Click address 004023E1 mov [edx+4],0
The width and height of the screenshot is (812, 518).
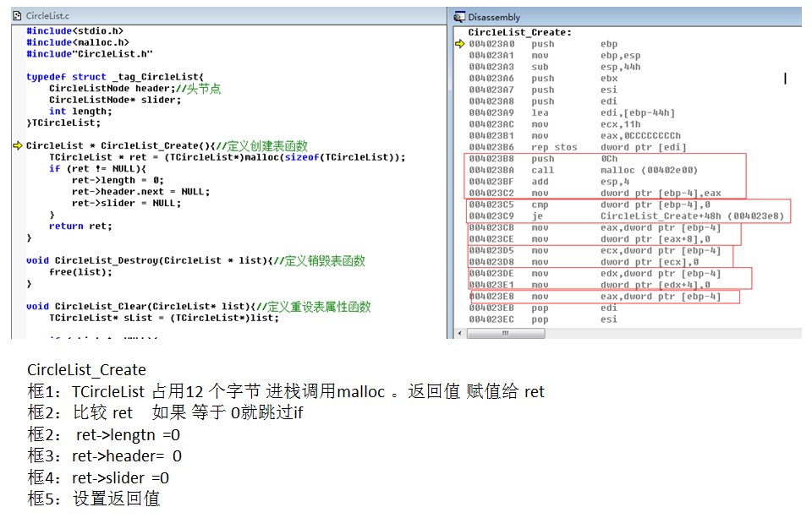pos(590,285)
